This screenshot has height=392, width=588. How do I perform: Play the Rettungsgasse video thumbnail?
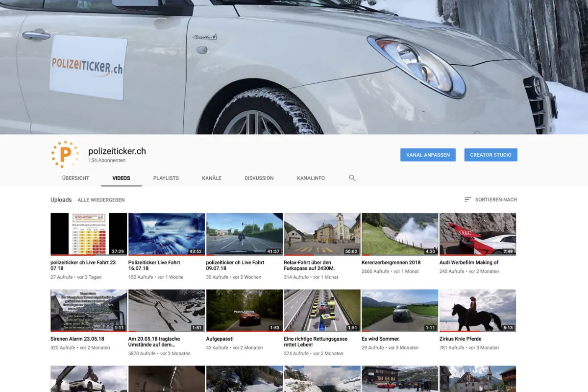coord(322,311)
